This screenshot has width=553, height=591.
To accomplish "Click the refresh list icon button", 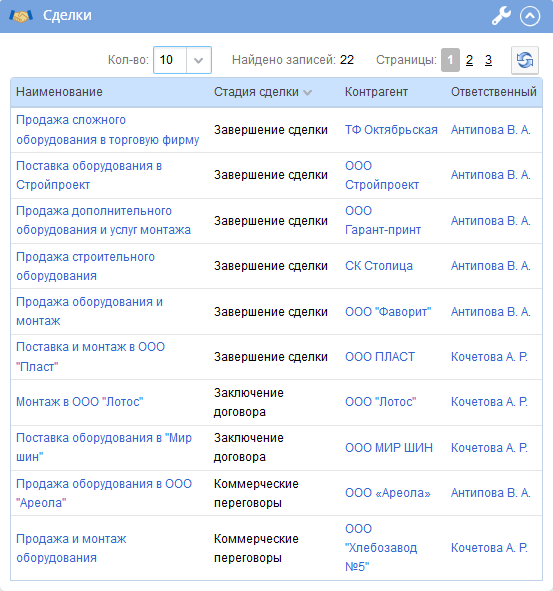I will point(525,60).
